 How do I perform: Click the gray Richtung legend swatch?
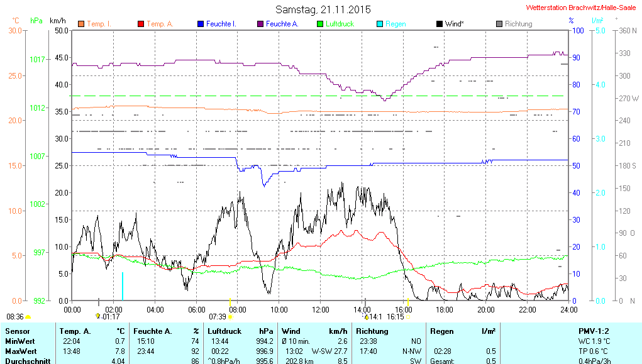(x=499, y=24)
